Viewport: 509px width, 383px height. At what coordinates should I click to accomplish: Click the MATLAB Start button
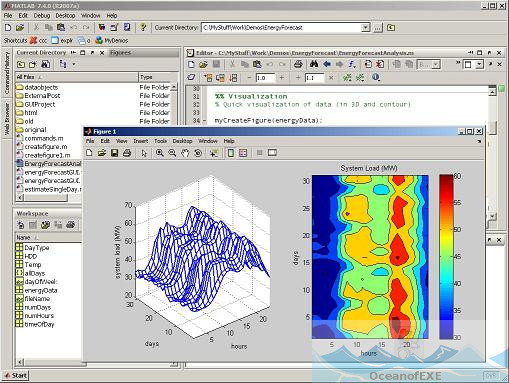click(16, 375)
